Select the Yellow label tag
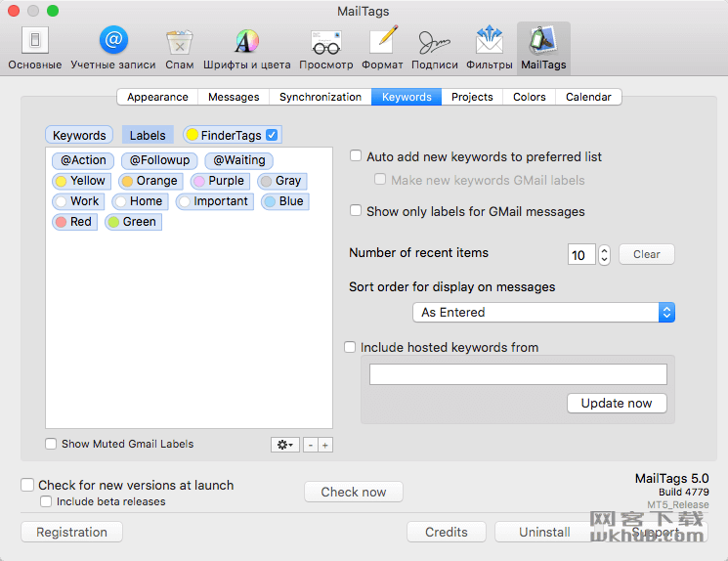The image size is (728, 561). pos(82,181)
